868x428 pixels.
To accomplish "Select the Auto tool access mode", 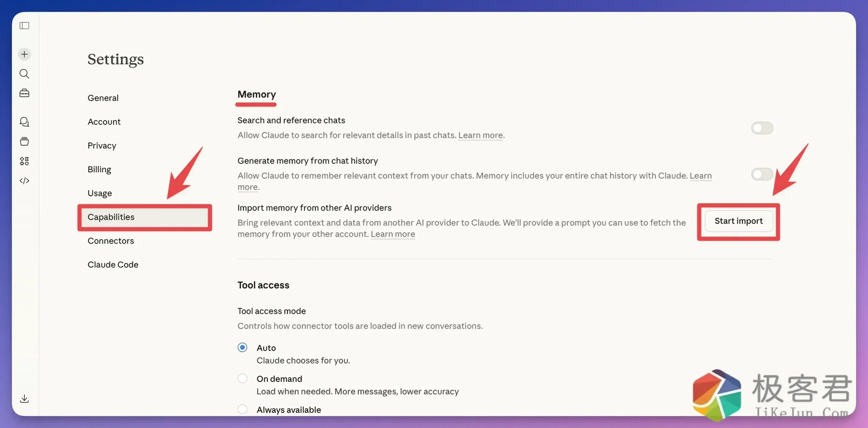I will point(242,348).
